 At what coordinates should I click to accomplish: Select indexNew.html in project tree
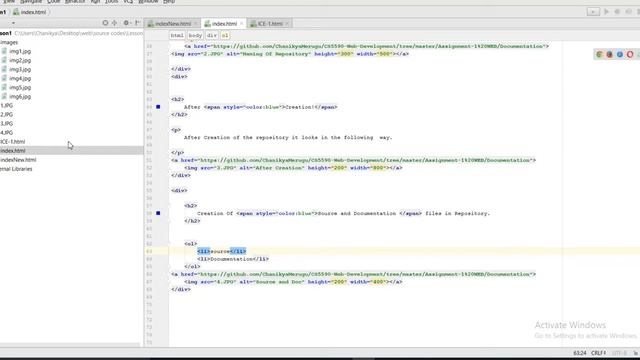click(x=18, y=160)
